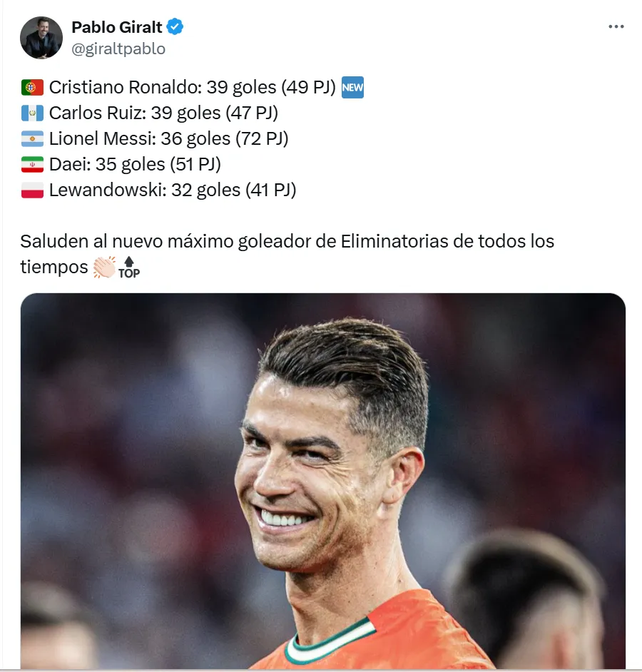Screen dimensions: 642x672
Task: Open Pablo Giralt's profile picture
Action: click(41, 38)
